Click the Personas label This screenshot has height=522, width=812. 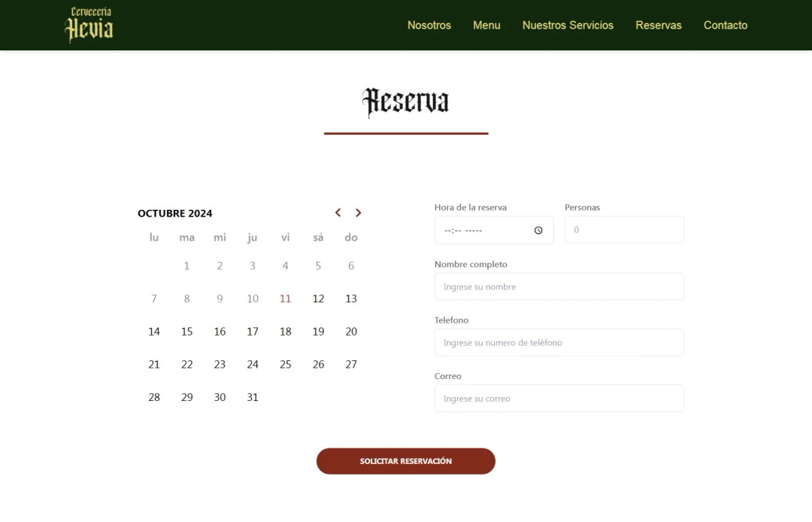pyautogui.click(x=583, y=207)
